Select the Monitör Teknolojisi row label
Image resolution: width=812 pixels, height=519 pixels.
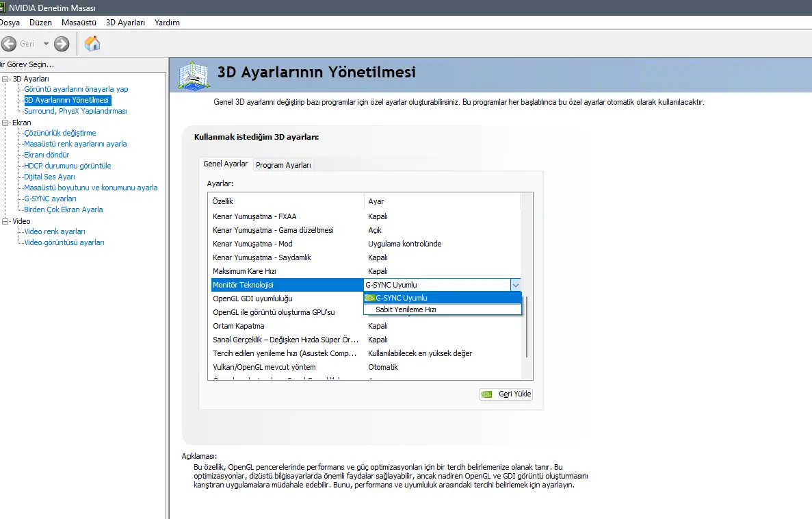243,285
